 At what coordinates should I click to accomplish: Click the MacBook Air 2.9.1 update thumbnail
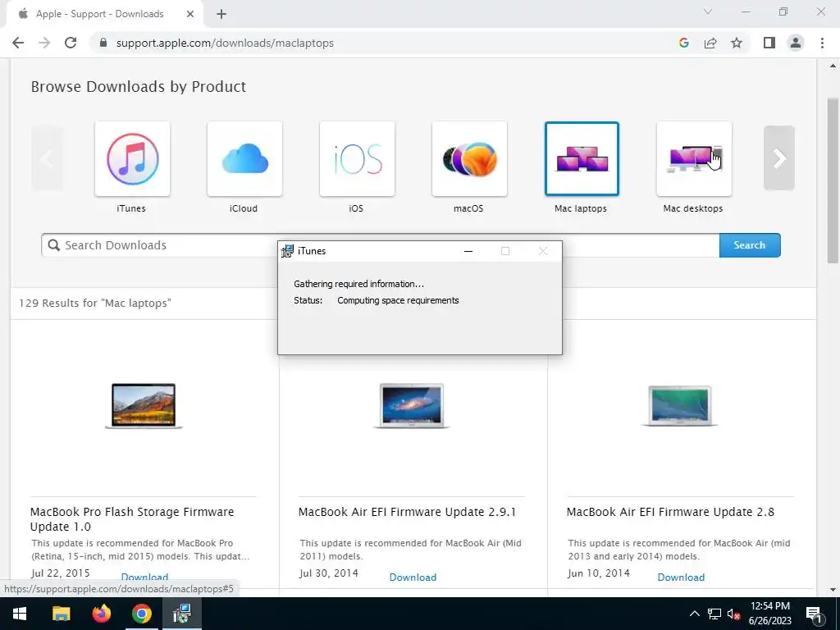click(412, 405)
